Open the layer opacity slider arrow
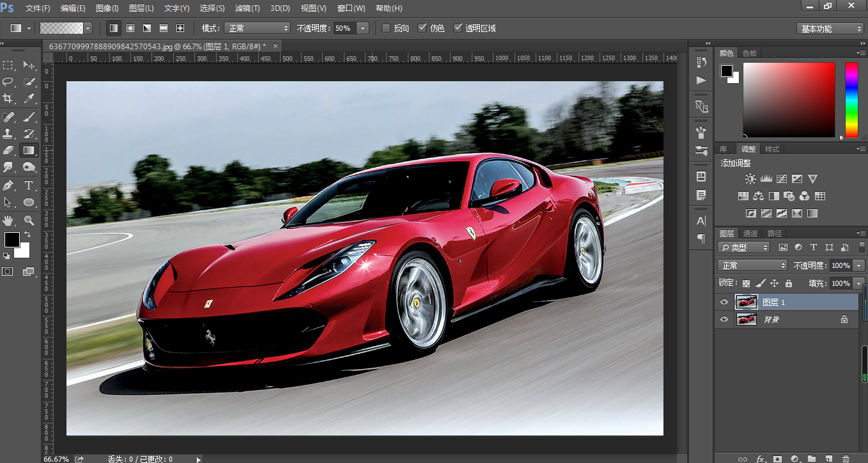The height and width of the screenshot is (463, 868). [858, 265]
